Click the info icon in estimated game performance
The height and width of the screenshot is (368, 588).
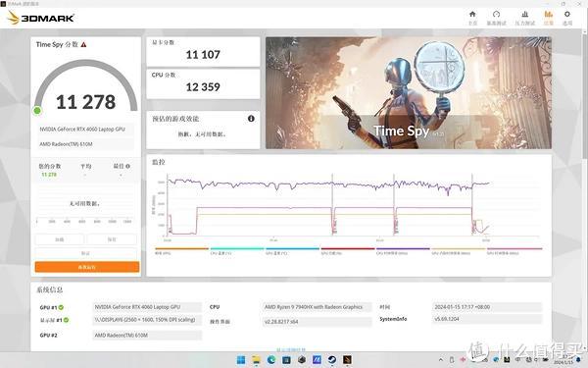click(x=251, y=119)
